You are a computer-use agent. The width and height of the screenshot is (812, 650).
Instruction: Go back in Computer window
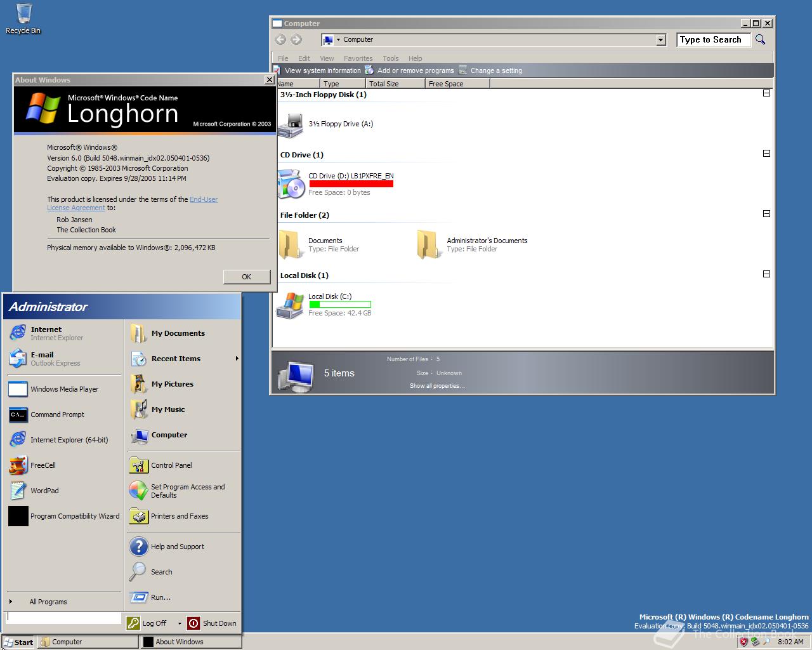280,39
